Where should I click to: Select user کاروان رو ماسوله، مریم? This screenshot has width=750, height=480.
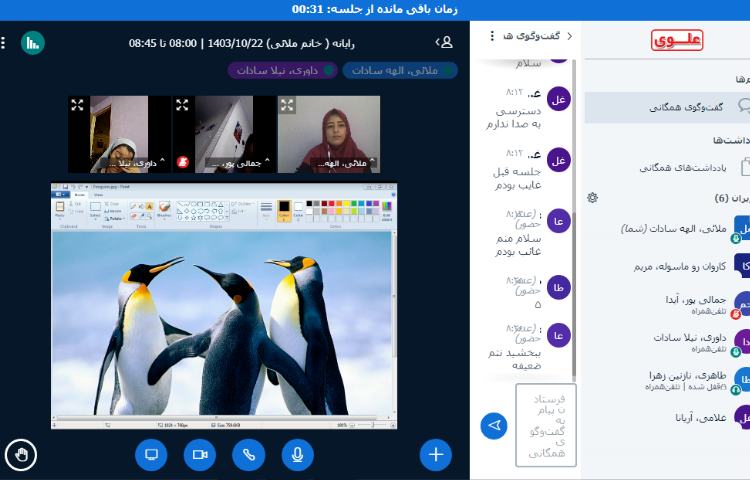(670, 266)
